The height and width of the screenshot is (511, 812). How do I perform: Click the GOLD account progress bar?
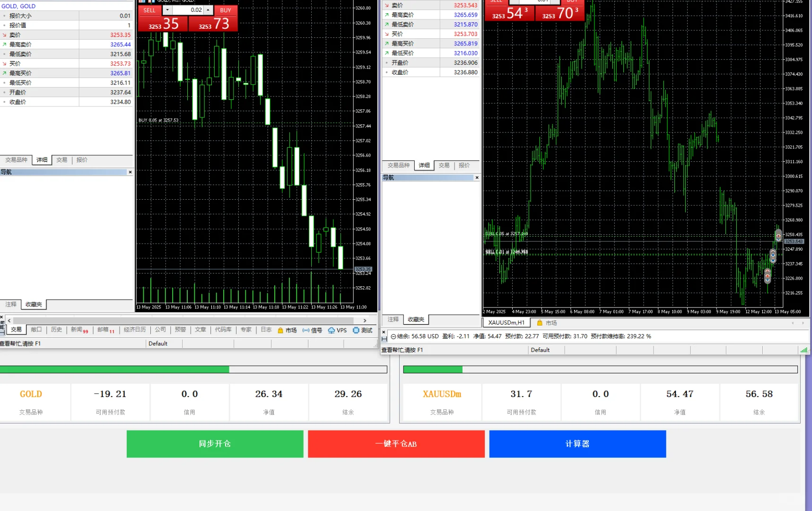(193, 370)
